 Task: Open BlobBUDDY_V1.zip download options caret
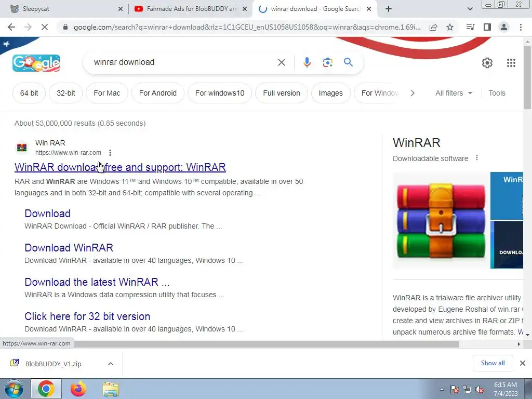[110, 364]
